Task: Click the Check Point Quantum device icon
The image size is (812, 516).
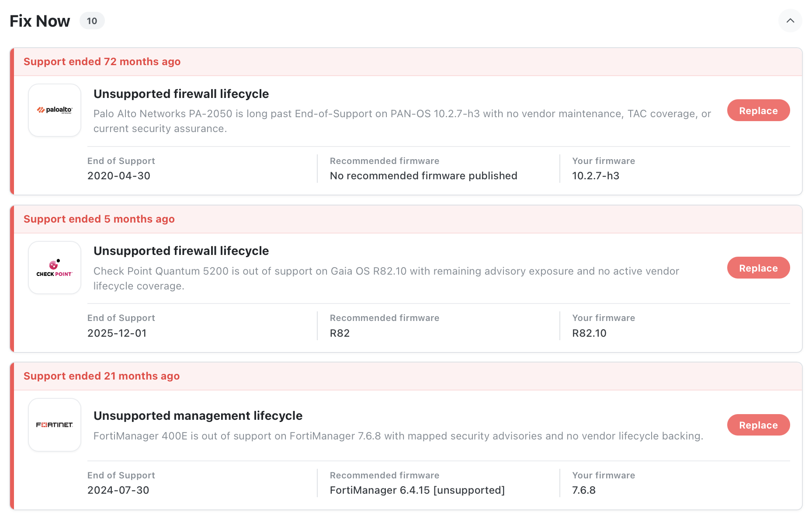Action: (x=54, y=267)
